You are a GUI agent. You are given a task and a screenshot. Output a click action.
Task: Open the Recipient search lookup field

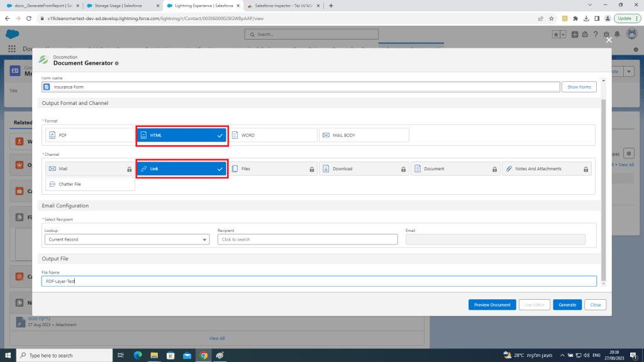pyautogui.click(x=308, y=239)
